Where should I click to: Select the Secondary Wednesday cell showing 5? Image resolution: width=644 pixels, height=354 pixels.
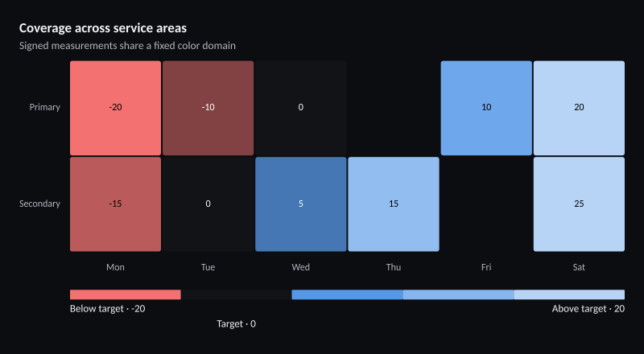coord(300,204)
